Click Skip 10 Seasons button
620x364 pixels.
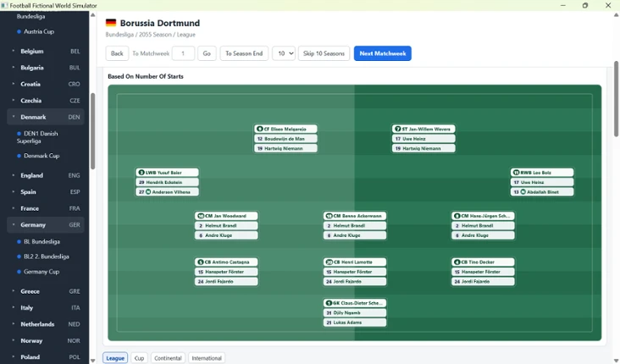click(x=324, y=53)
